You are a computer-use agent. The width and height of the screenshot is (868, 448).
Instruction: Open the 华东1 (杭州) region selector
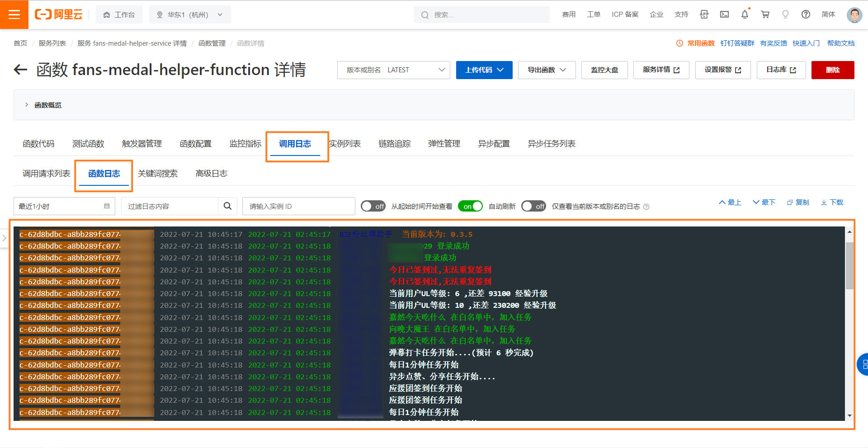coord(190,14)
